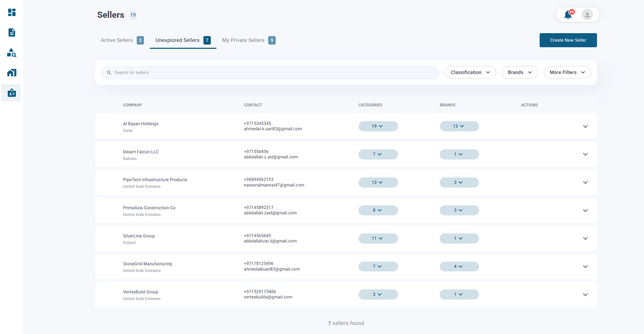Click the Create New Seller button
Screen dimensions: 644x334
pos(568,40)
